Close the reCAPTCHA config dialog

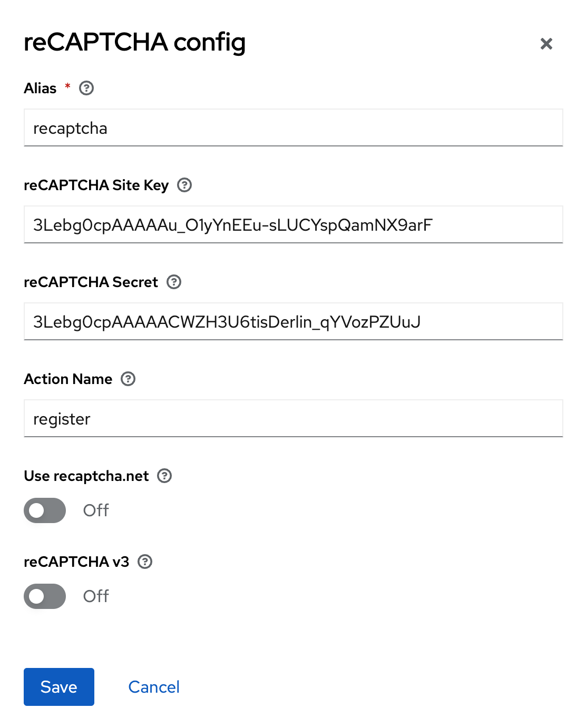[546, 44]
